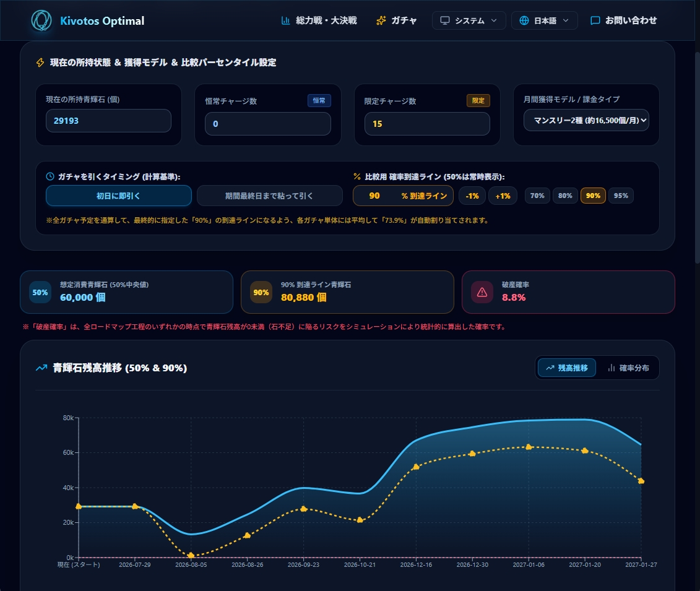Click the 2026-08-05 data point on dotted line
700x591 pixels.
click(191, 555)
